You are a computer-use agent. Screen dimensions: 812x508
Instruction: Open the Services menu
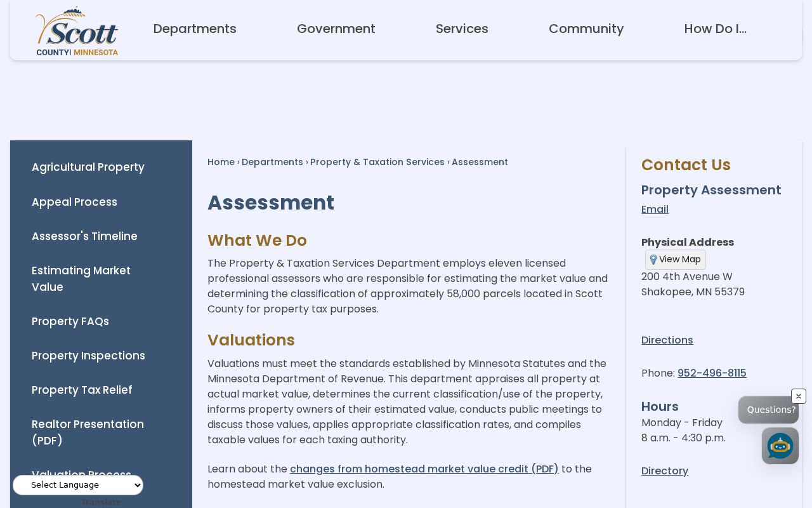point(462,29)
